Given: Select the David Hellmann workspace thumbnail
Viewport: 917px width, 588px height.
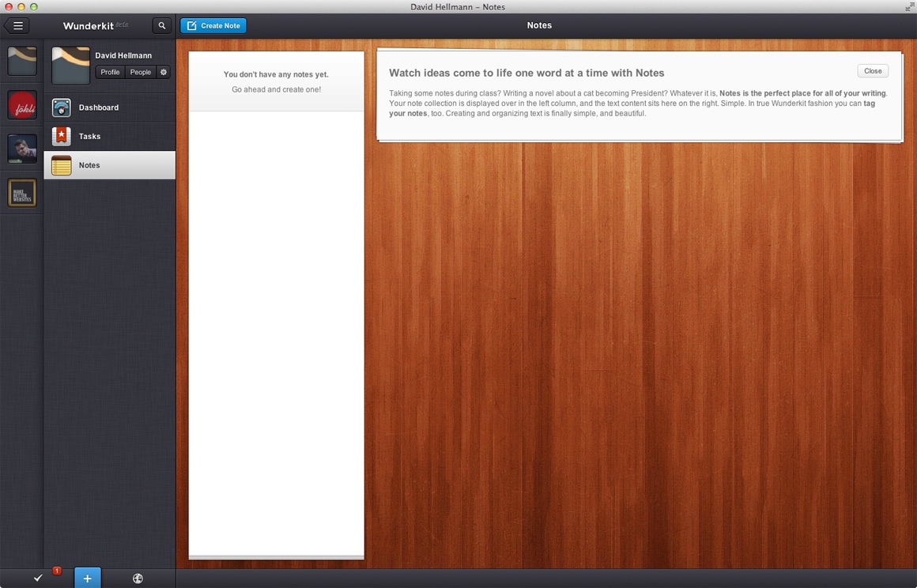Looking at the screenshot, I should 22,61.
